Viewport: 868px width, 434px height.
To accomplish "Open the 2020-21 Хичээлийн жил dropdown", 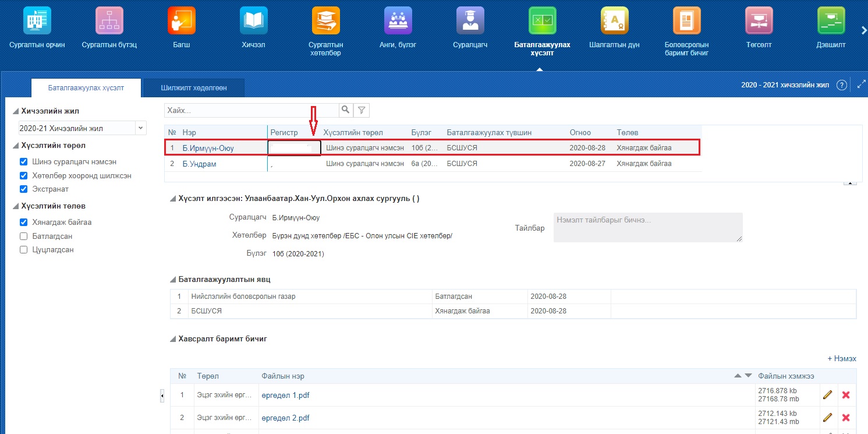I will coord(141,128).
